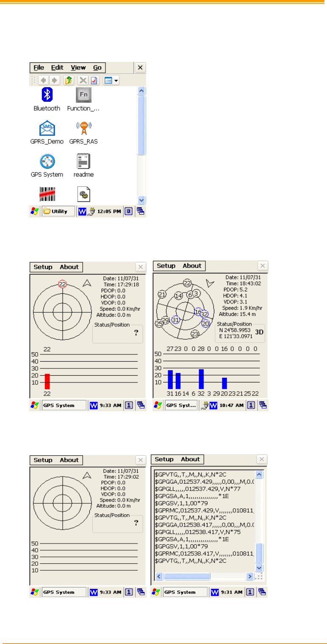Click Explorer's scrollbar up arrow
The width and height of the screenshot is (327, 644).
[141, 91]
